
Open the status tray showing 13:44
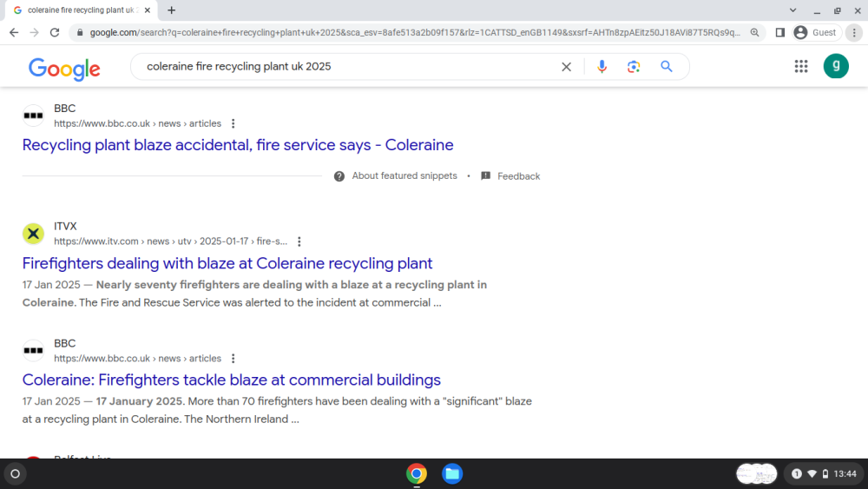(x=825, y=473)
